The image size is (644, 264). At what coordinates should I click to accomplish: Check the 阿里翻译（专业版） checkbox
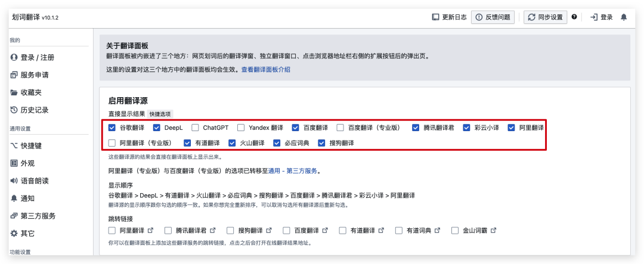[112, 143]
